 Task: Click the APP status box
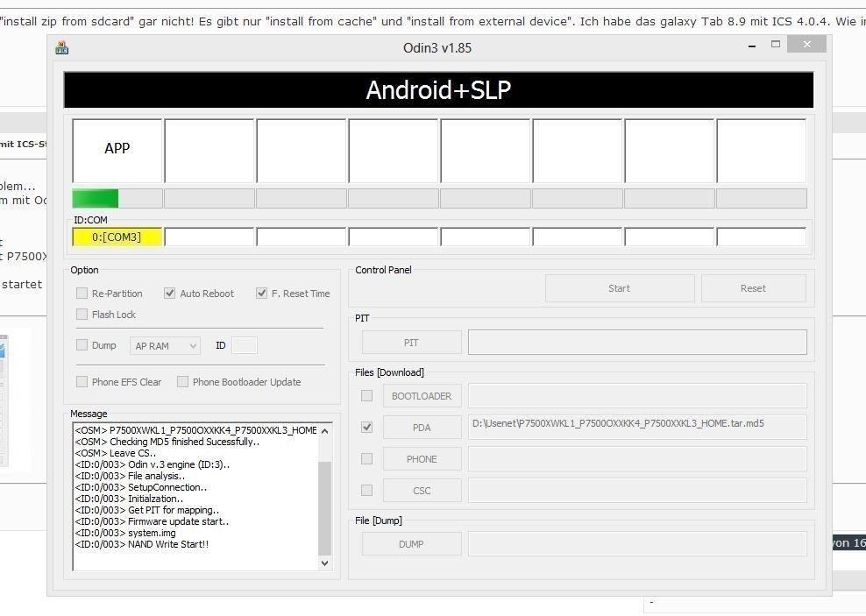click(117, 150)
